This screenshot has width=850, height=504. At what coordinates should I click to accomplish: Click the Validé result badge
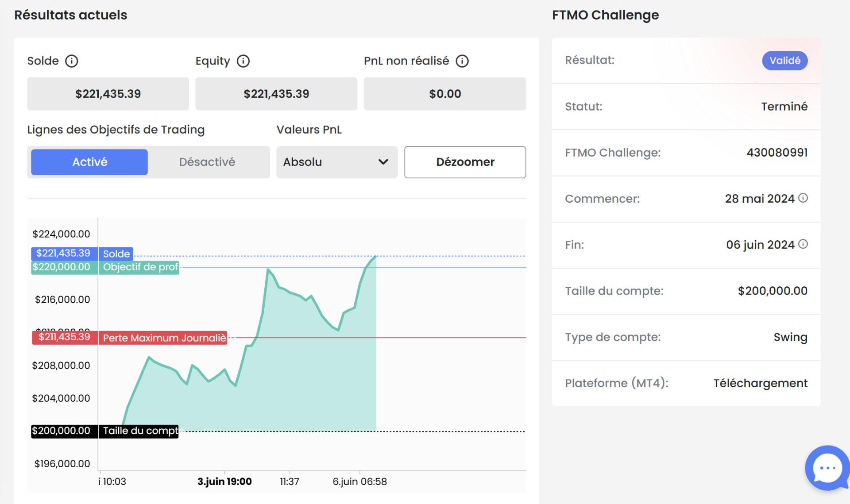[x=784, y=61]
